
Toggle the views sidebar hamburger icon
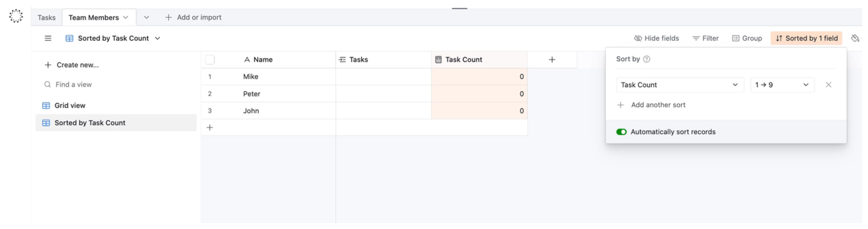[x=48, y=38]
